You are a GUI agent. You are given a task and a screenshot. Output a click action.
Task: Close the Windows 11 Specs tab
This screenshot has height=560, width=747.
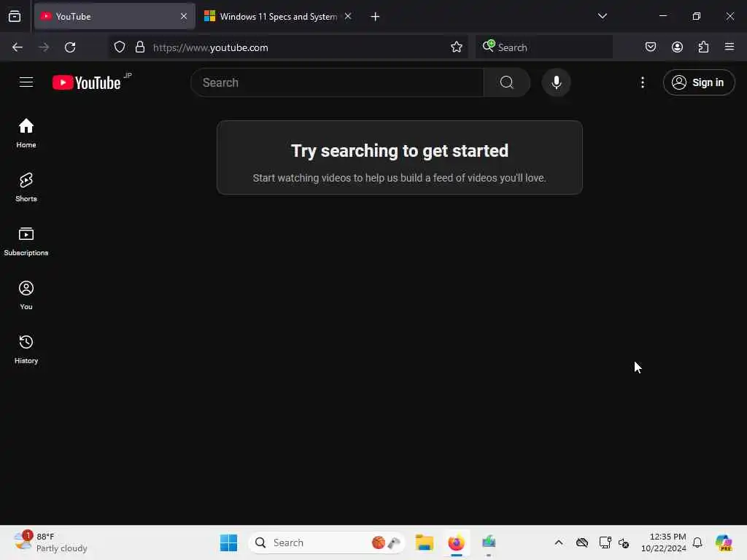click(348, 16)
